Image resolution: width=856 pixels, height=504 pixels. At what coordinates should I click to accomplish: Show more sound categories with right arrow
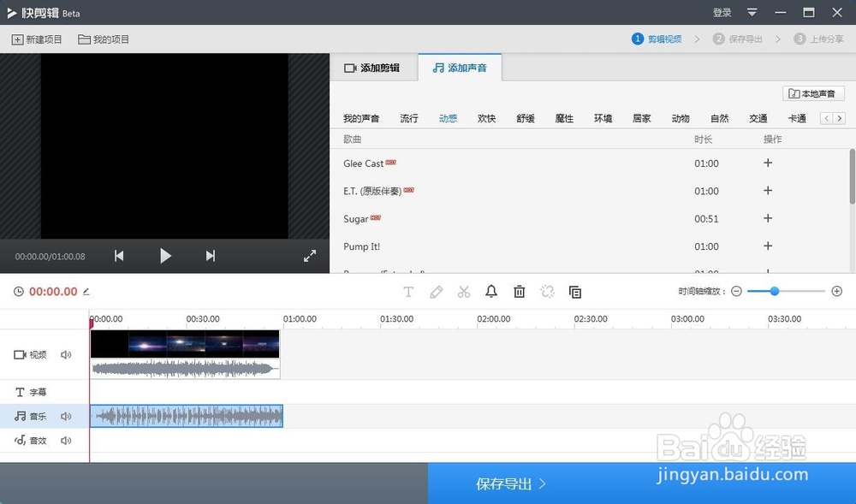[x=840, y=118]
